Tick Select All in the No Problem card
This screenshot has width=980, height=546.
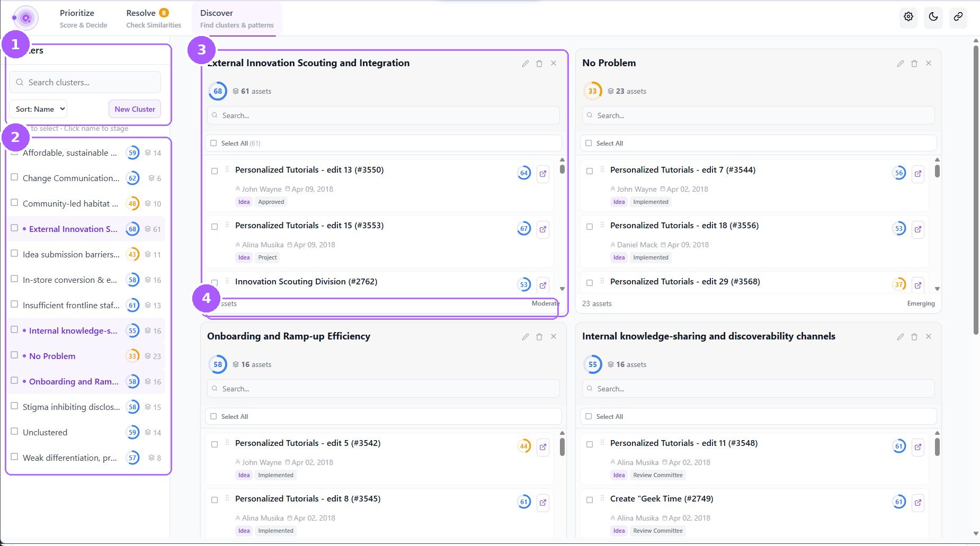coord(589,143)
